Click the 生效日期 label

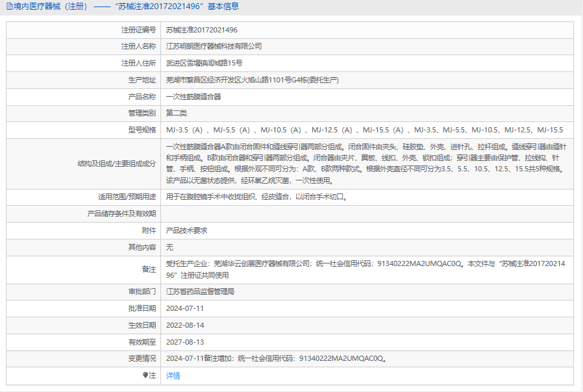(x=142, y=325)
